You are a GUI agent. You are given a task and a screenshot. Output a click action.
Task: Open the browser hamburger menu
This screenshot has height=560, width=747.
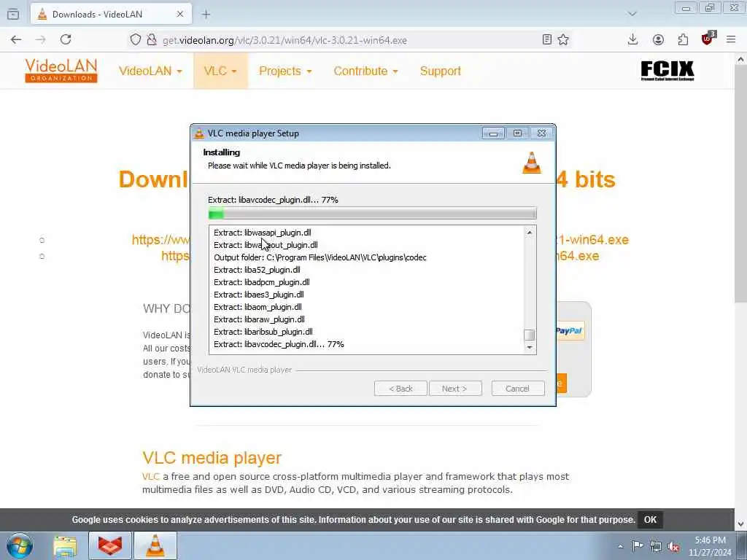[x=731, y=40]
